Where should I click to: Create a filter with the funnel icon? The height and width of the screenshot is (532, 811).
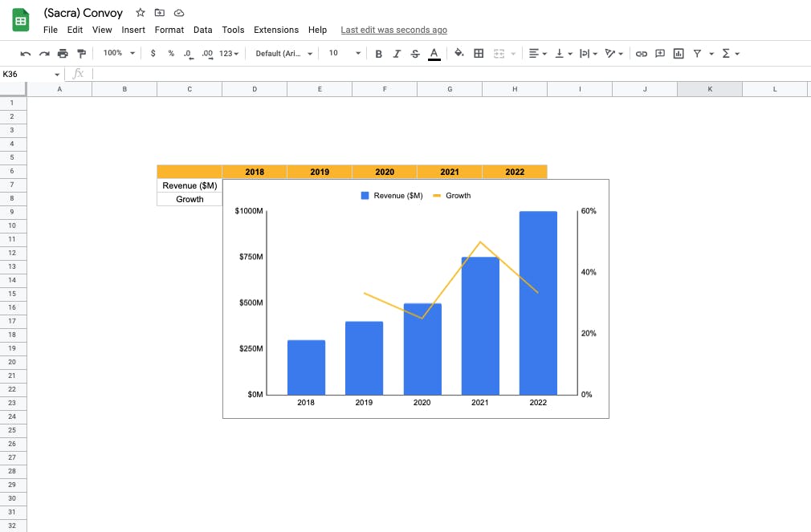(x=697, y=53)
